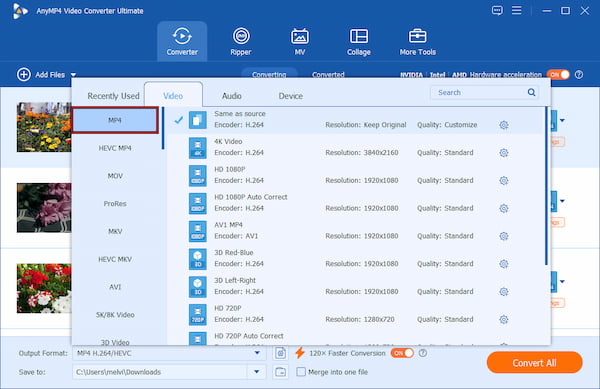Select HEVC MP4 format category

pyautogui.click(x=115, y=148)
